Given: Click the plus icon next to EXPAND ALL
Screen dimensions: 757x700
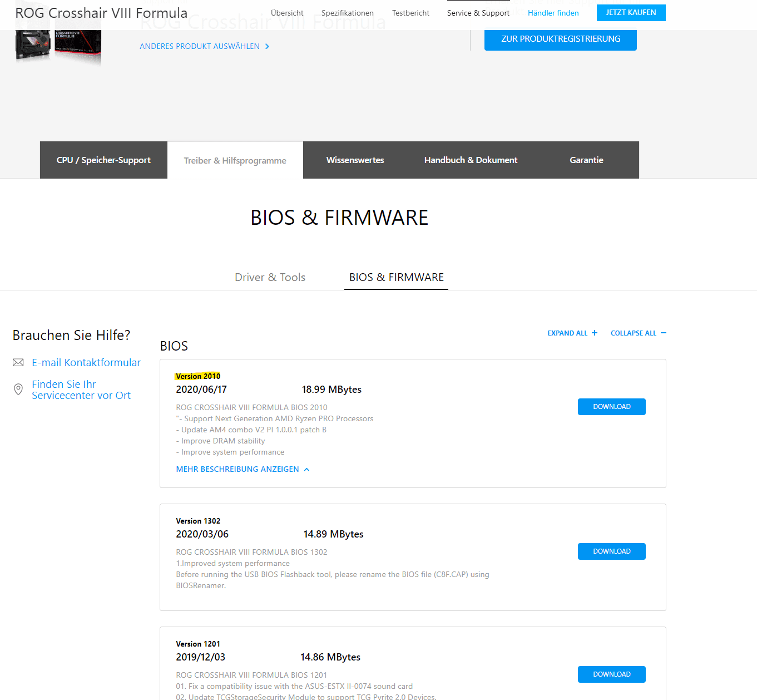Looking at the screenshot, I should click(595, 333).
